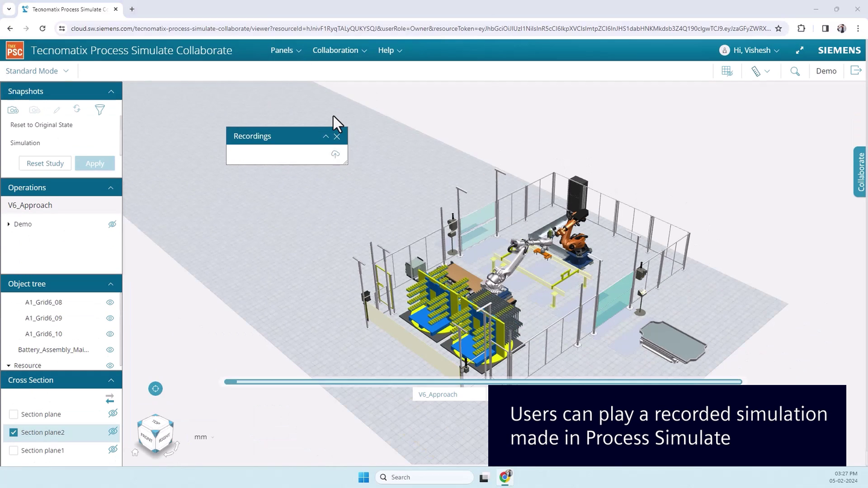Click Reset to Original State
This screenshot has height=488, width=868.
tap(41, 125)
